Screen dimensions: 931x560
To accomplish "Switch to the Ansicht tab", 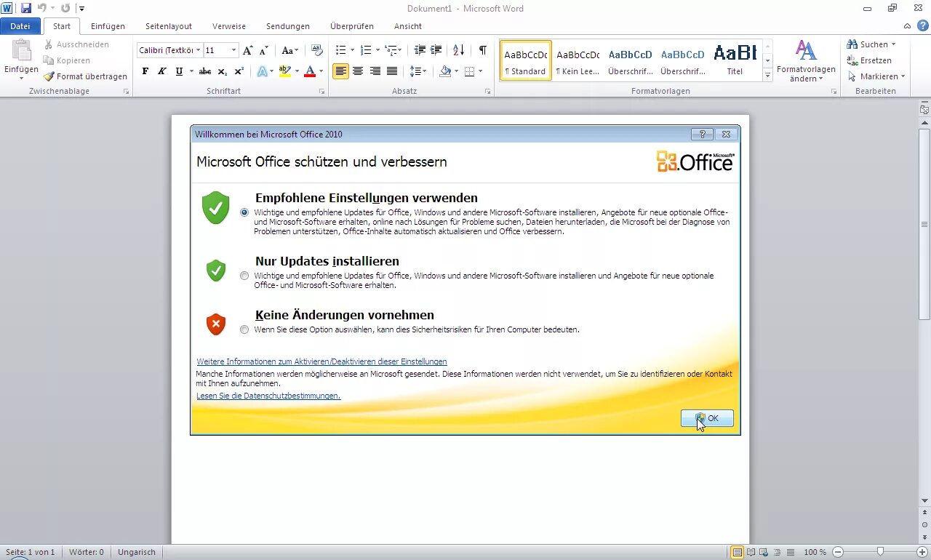I will [408, 26].
